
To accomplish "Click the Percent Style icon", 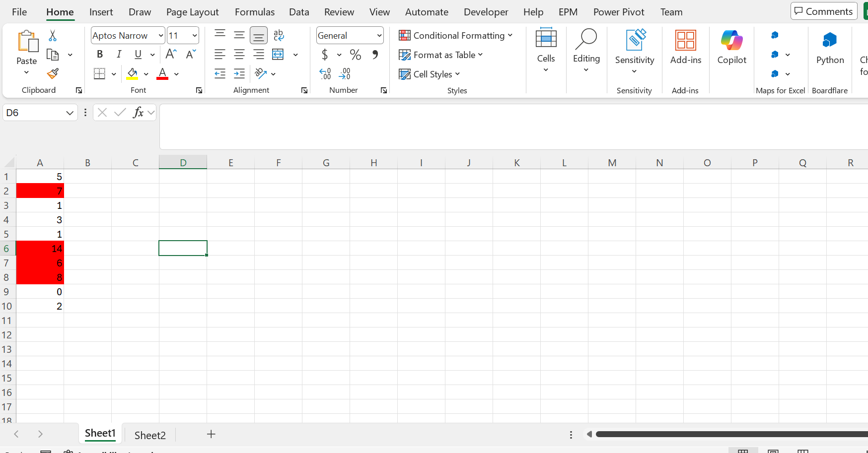I will pyautogui.click(x=356, y=55).
